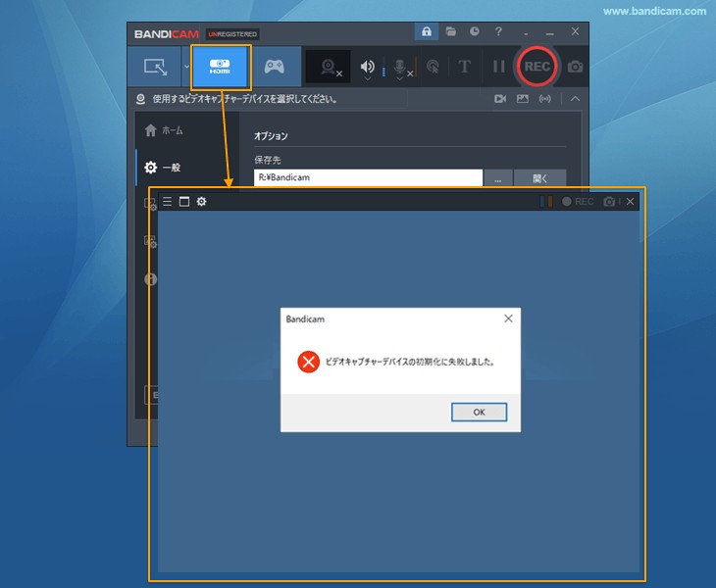The width and height of the screenshot is (716, 588).
Task: Toggle the mouse click effect icon
Action: [433, 67]
